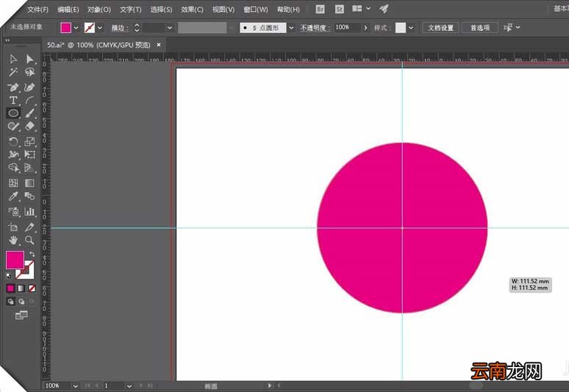This screenshot has height=392, width=569.
Task: Reset to default fill and stroke
Action: click(x=9, y=276)
